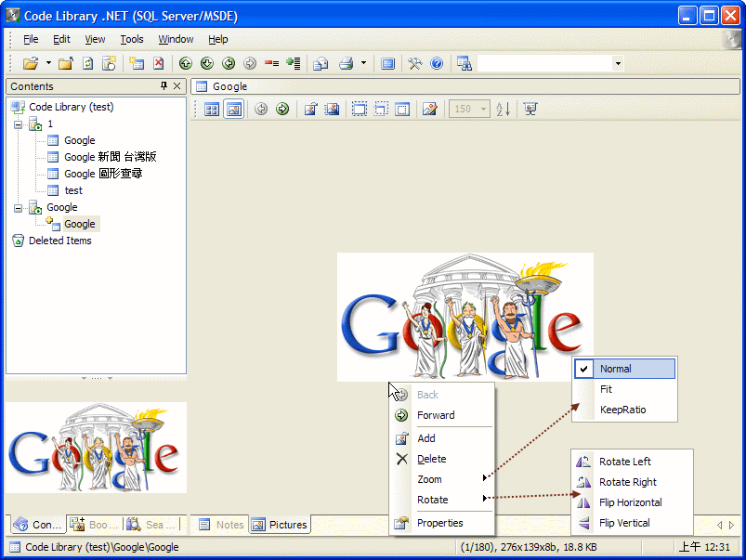Switch to the Boo... panel tab
The height and width of the screenshot is (560, 746).
94,525
